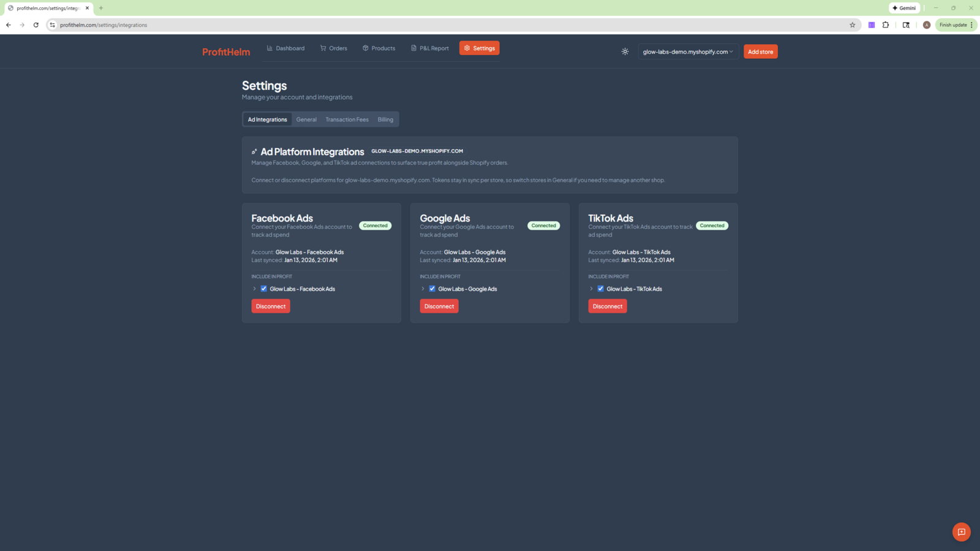980x551 pixels.
Task: Open the browser profile avatar
Action: coord(927,25)
